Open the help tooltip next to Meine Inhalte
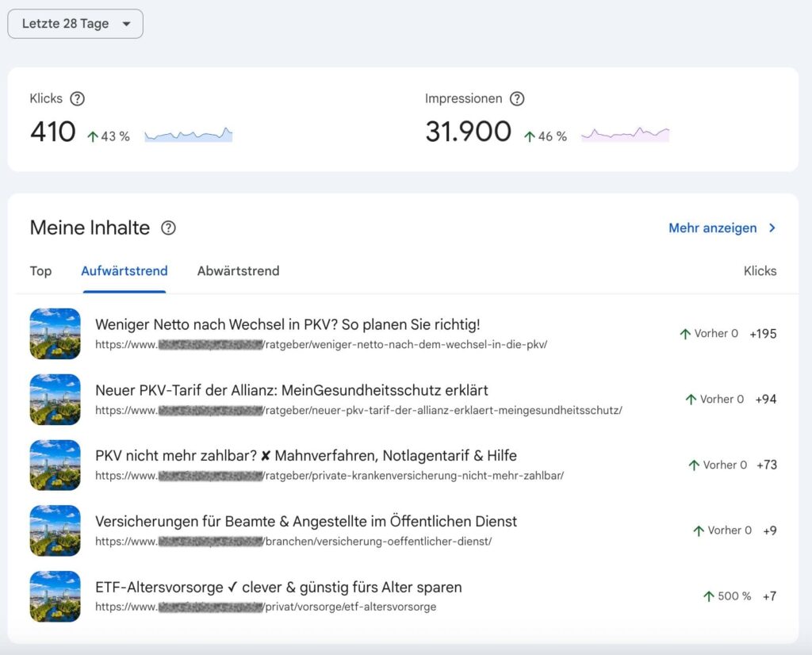 pyautogui.click(x=168, y=228)
